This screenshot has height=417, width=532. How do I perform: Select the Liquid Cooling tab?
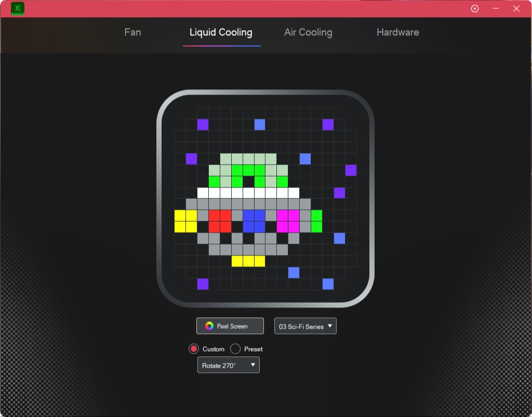pos(221,32)
